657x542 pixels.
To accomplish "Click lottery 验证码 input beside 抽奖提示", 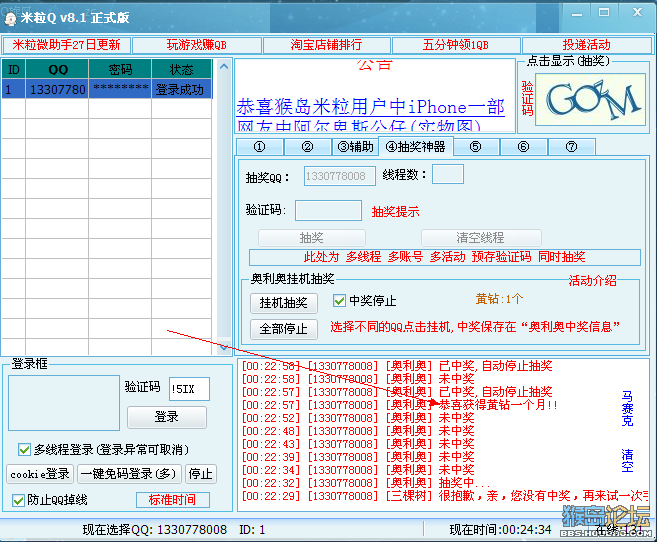I will (328, 210).
